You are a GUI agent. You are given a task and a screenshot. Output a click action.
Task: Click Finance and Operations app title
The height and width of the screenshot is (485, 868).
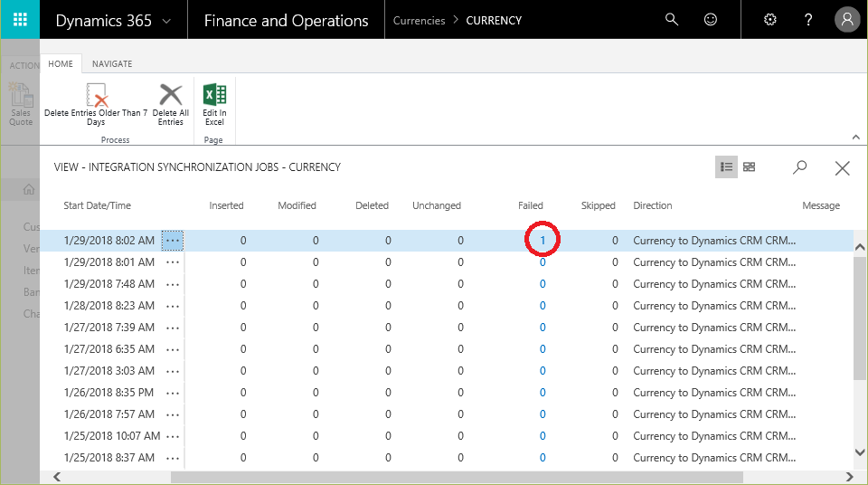(287, 21)
